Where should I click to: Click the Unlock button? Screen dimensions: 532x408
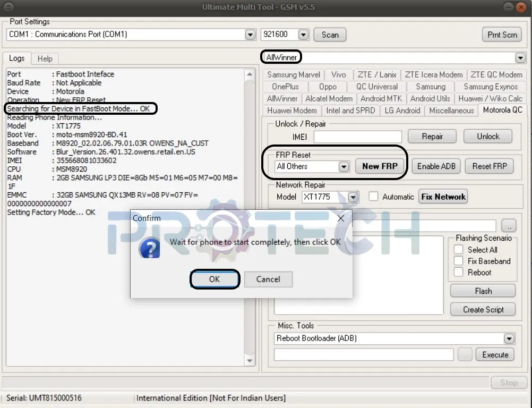coord(488,137)
